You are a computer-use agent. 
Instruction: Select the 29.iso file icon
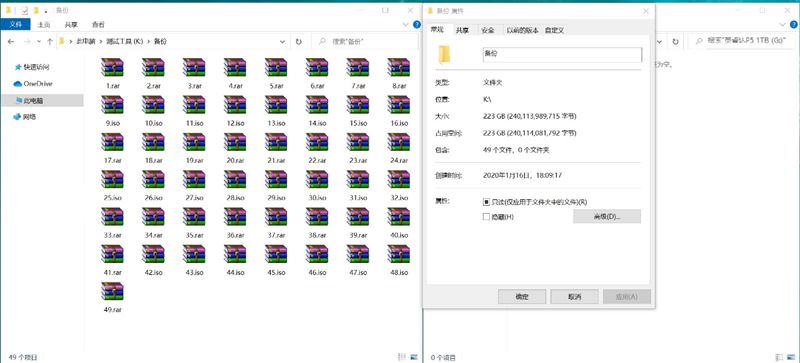276,179
